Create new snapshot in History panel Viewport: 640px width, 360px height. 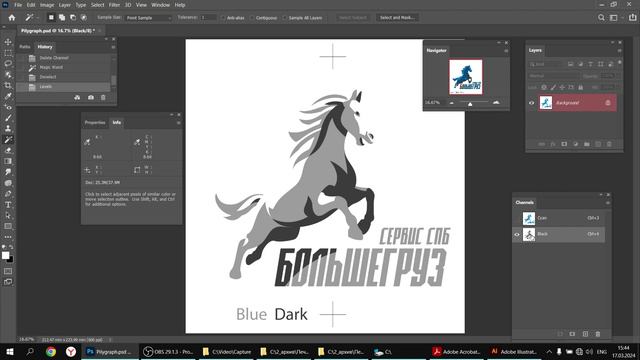coord(91,98)
